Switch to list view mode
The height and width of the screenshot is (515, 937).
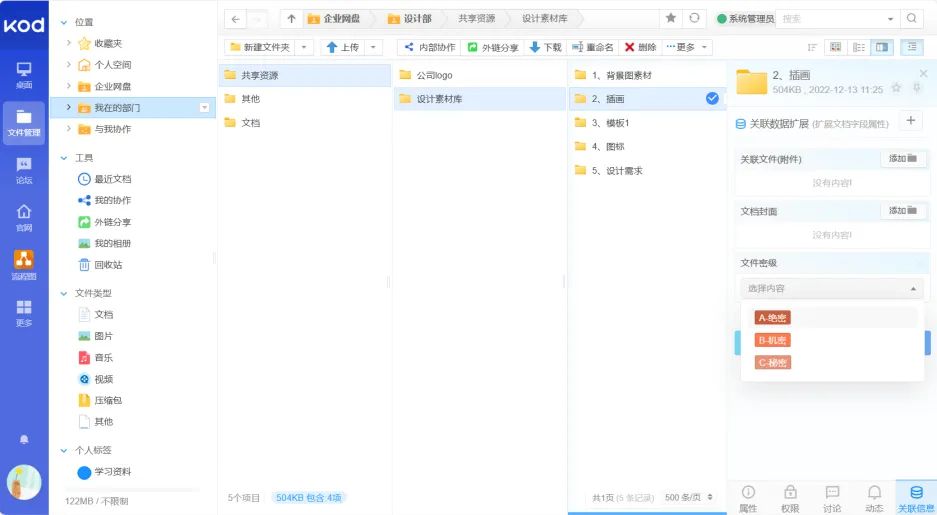pyautogui.click(x=859, y=47)
